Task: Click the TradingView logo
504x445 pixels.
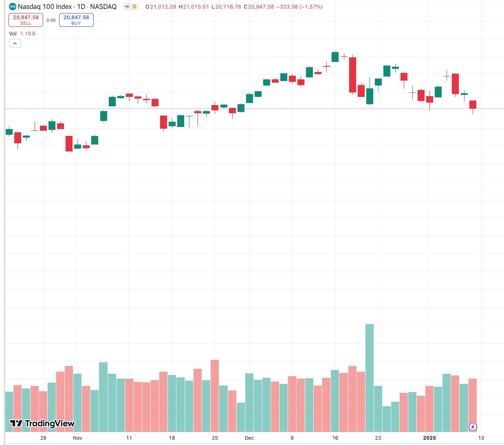Action: point(42,423)
